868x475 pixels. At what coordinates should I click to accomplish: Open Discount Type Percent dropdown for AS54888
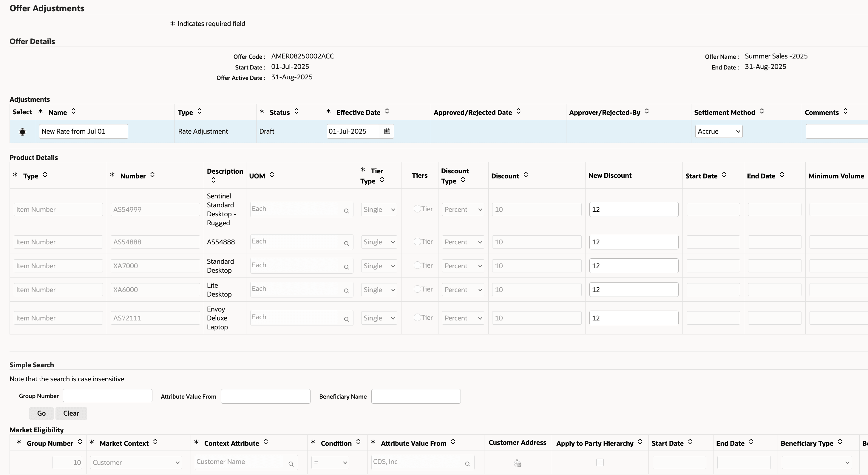coord(463,242)
